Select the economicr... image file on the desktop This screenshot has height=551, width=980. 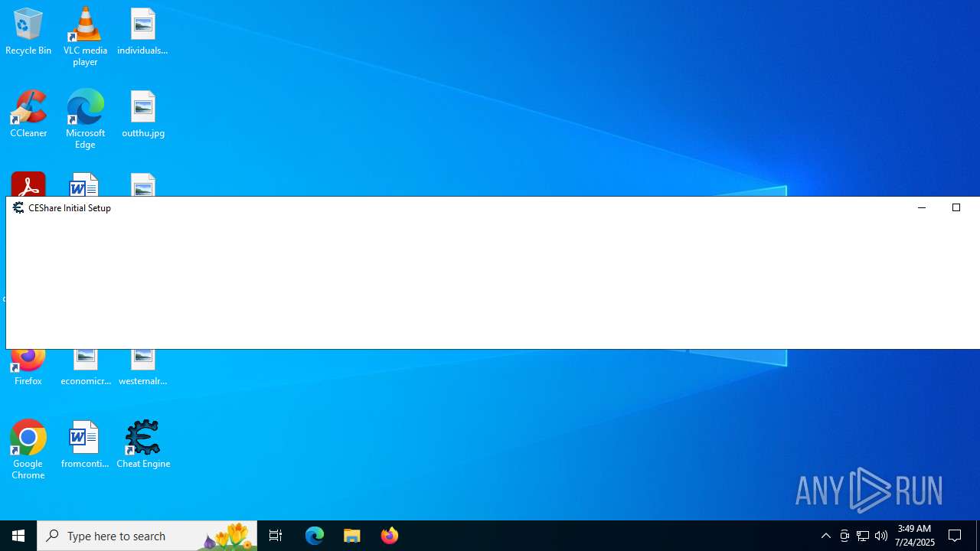(86, 368)
